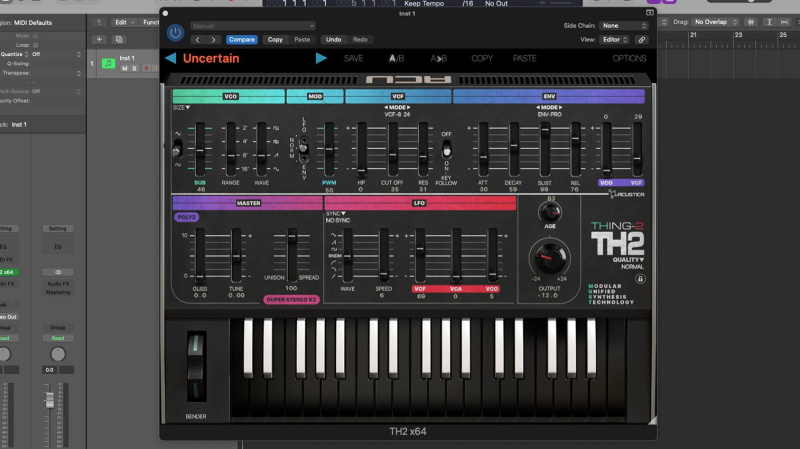Open the Edit menu in tracks area
This screenshot has width=800, height=449.
pos(124,22)
